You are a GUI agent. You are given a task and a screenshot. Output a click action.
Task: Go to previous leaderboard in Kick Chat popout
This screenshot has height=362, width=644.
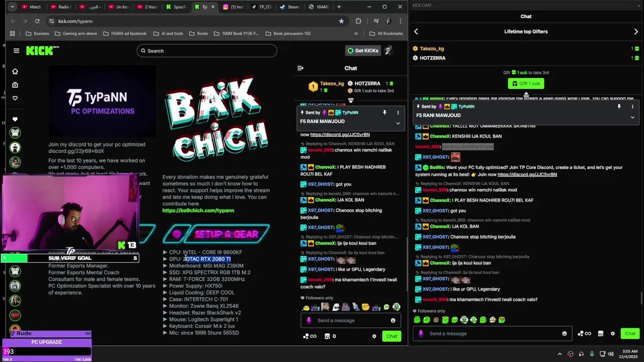pos(416,32)
